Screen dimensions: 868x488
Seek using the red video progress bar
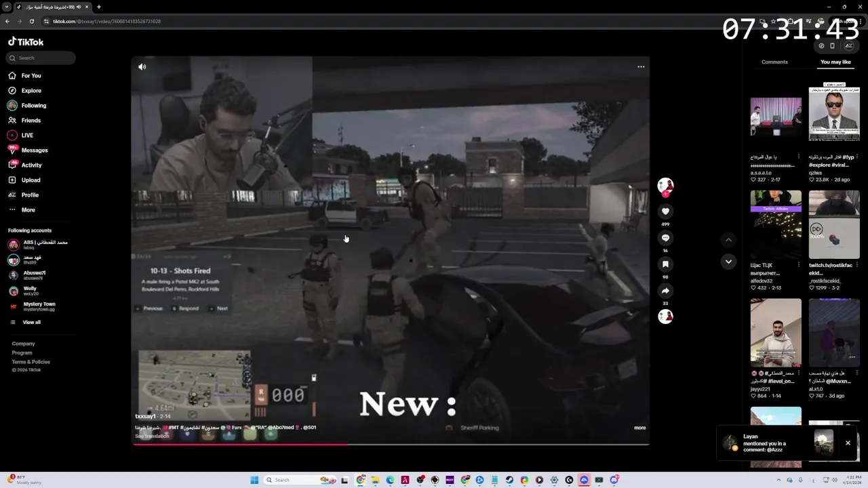(391, 445)
